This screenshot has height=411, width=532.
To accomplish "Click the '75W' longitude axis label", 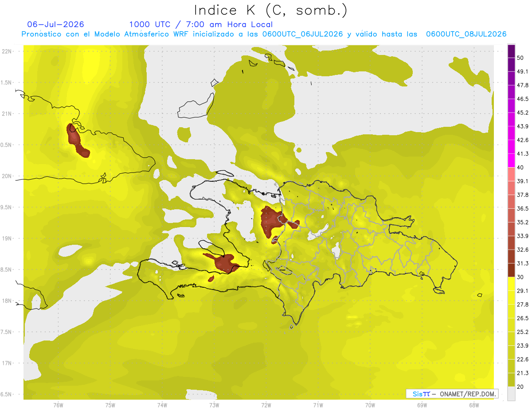I will 110,405.
